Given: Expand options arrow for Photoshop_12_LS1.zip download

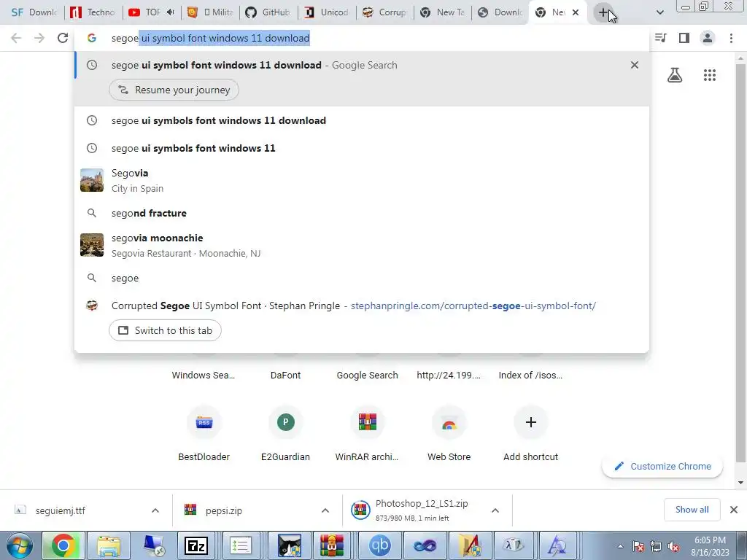Looking at the screenshot, I should coord(495,510).
